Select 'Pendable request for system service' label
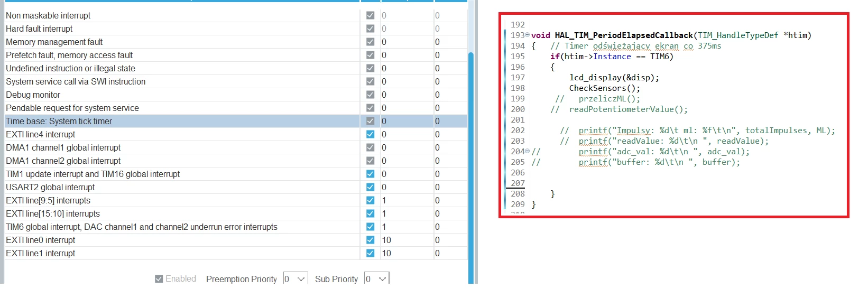 tap(72, 108)
